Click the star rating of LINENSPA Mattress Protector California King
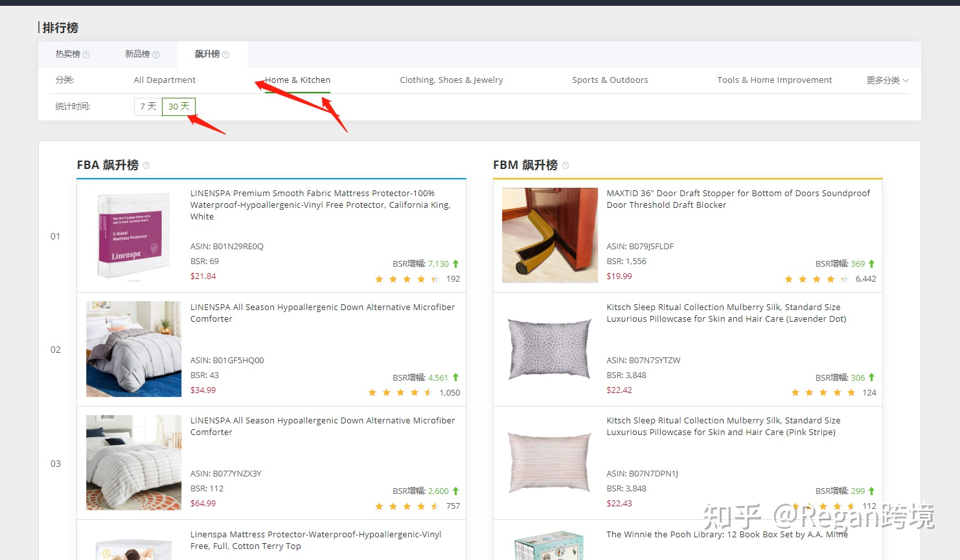Viewport: 960px width, 560px height. (407, 279)
